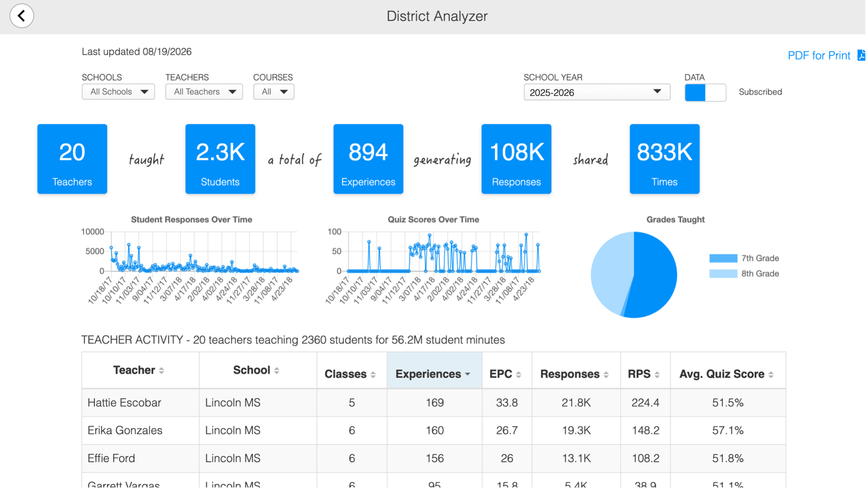
Task: Open the All Schools dropdown
Action: [x=118, y=92]
